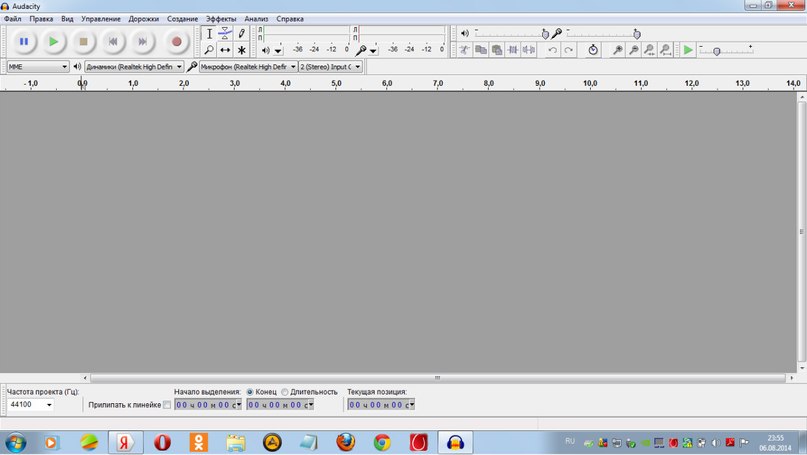The height and width of the screenshot is (455, 807).
Task: Click the input (microphone) volume slider knob
Action: point(637,34)
